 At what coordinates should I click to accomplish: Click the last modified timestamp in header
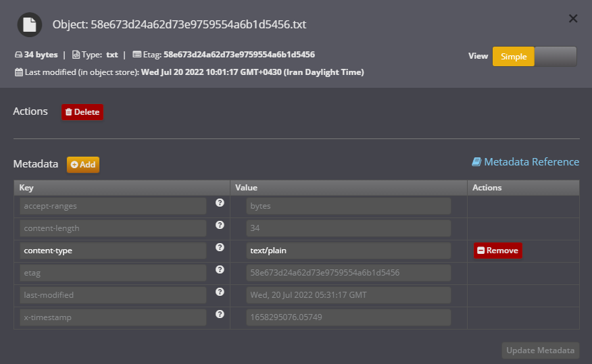pos(253,72)
